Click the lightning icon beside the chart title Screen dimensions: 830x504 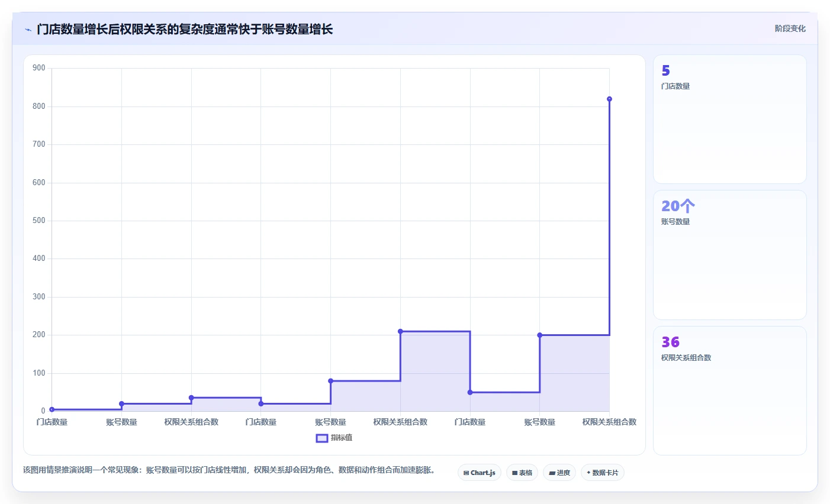point(28,30)
